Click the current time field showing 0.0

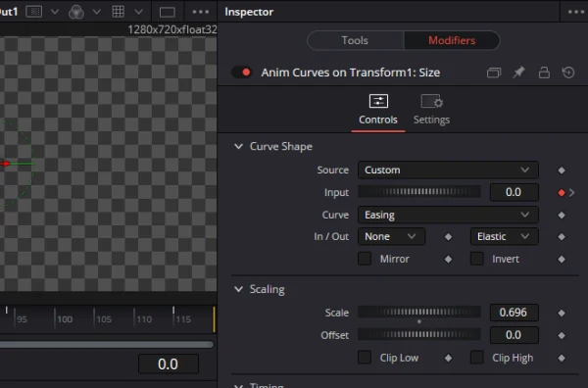coord(169,364)
